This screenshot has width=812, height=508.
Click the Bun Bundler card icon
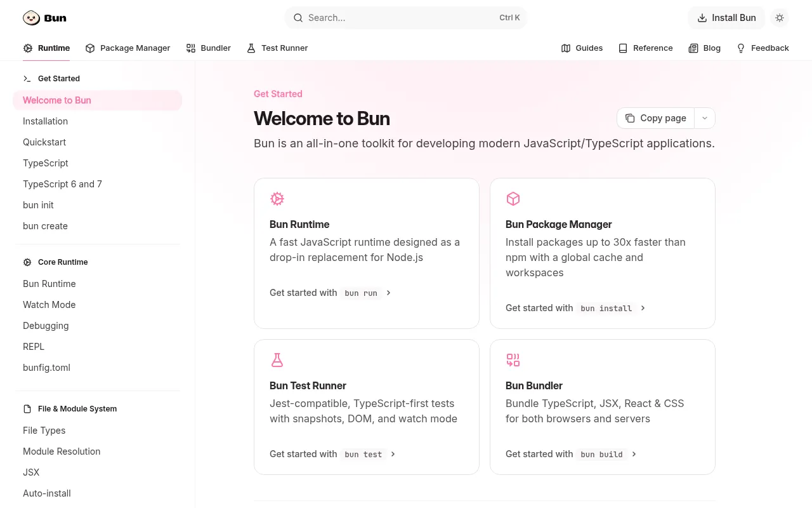tap(513, 360)
